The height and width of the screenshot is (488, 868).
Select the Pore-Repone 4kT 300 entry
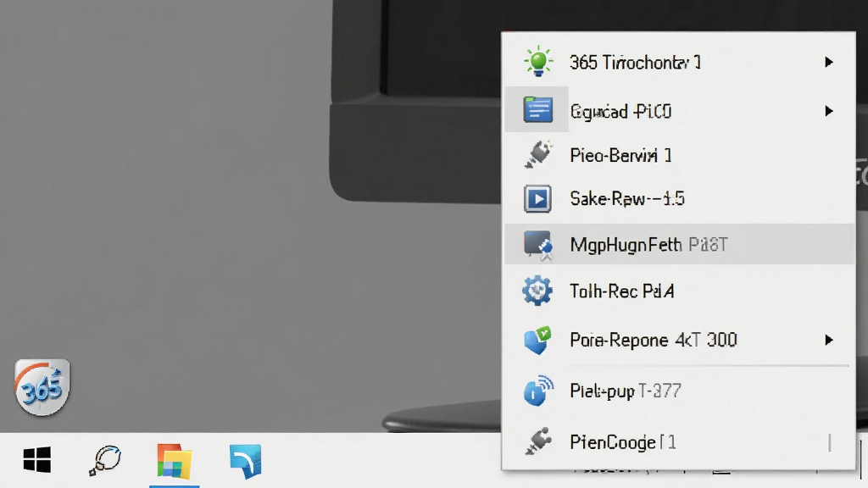pos(679,340)
